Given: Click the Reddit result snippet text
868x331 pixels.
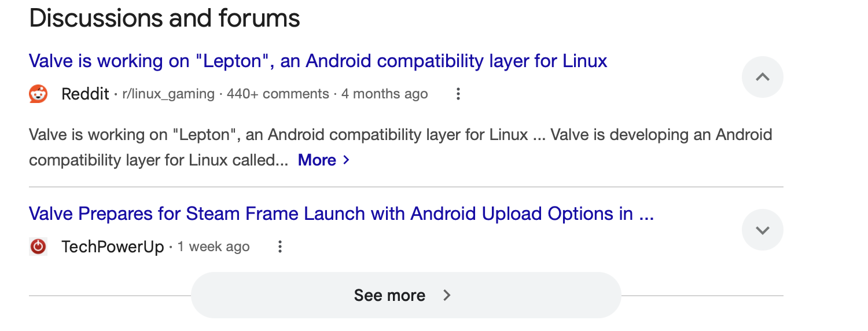Looking at the screenshot, I should [x=400, y=148].
